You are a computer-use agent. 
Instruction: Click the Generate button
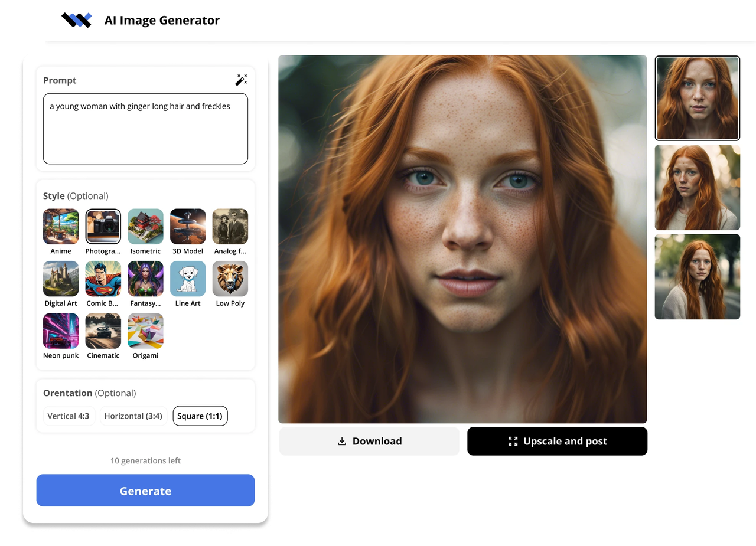coord(145,491)
